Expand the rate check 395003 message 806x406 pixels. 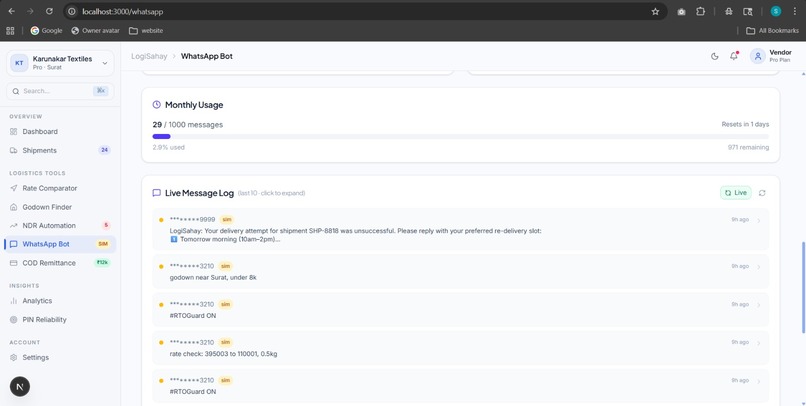pyautogui.click(x=461, y=347)
